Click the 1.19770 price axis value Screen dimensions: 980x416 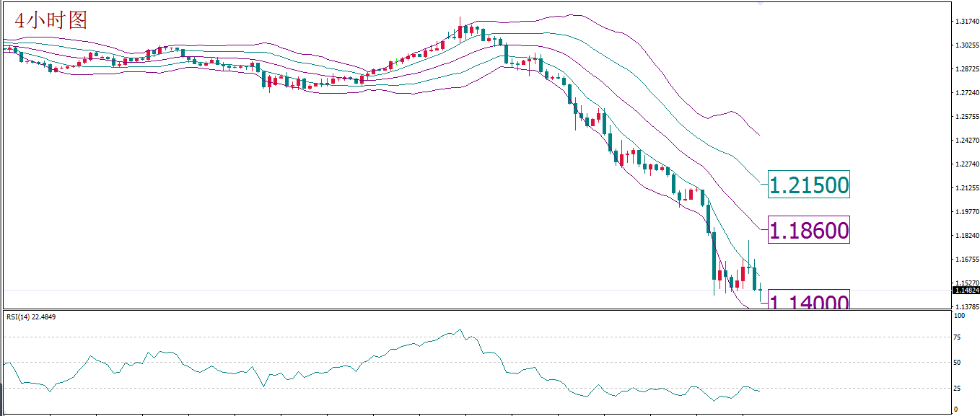(966, 212)
